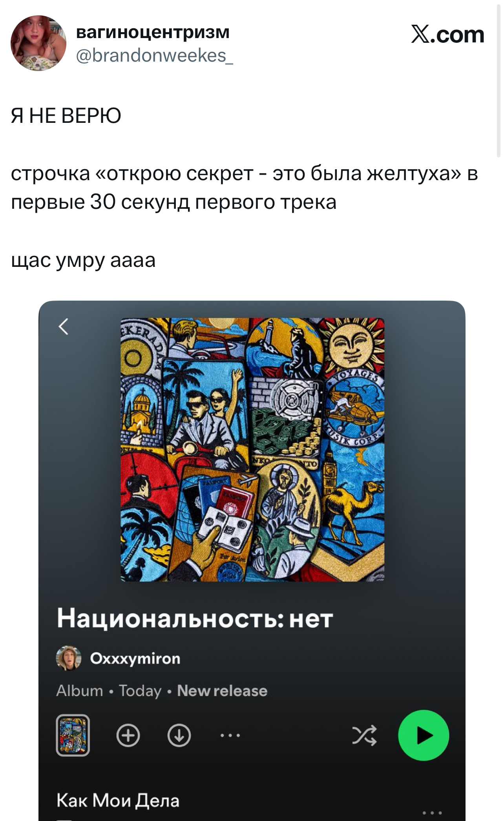Toggle shuffle playback icon

364,735
